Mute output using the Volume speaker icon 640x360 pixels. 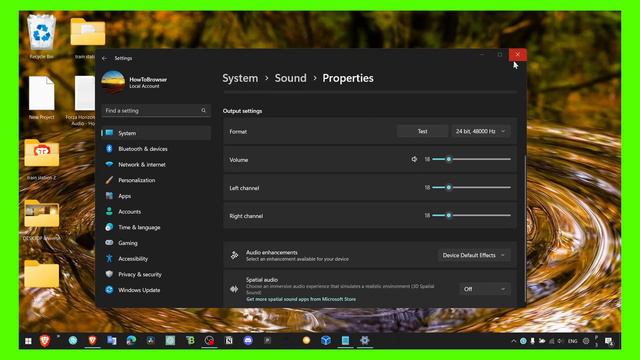[414, 159]
